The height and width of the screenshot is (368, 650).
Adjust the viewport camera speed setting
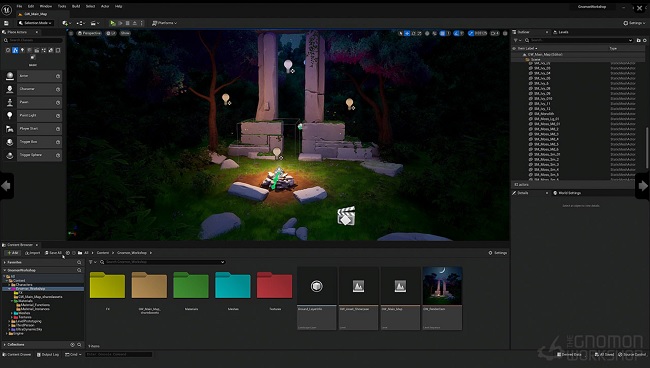click(495, 33)
